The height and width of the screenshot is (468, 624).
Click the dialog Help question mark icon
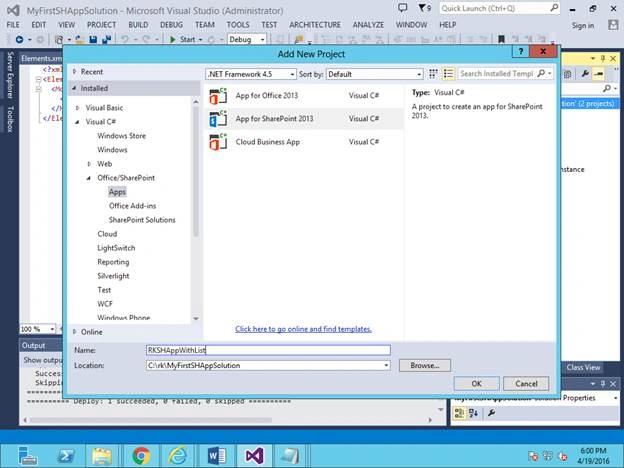tap(521, 51)
